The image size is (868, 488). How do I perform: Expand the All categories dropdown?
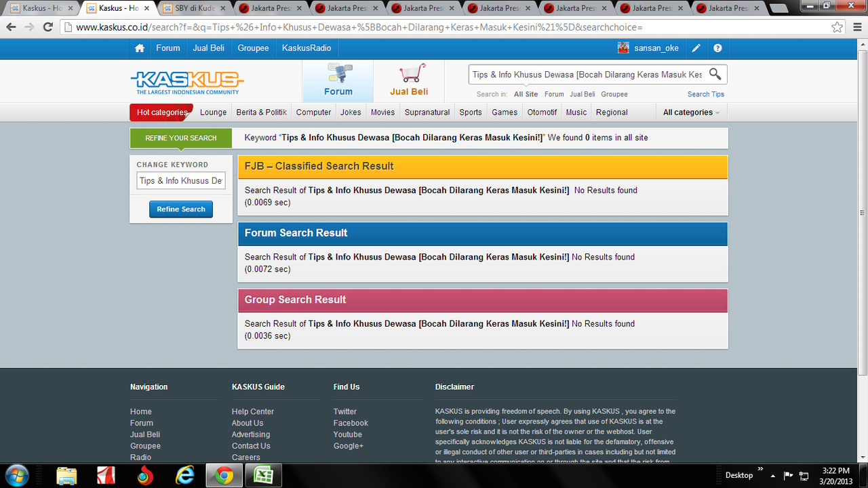[691, 113]
